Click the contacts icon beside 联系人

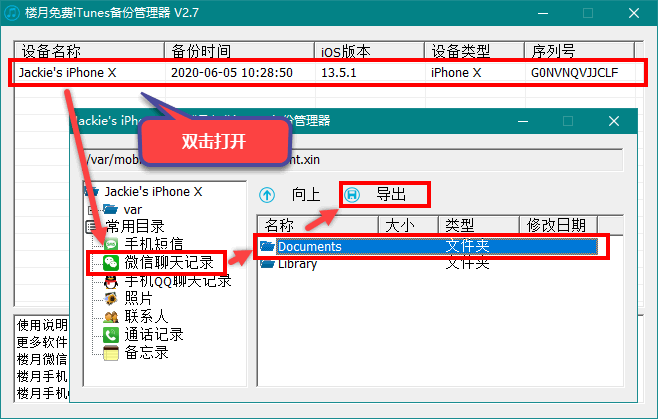(111, 317)
